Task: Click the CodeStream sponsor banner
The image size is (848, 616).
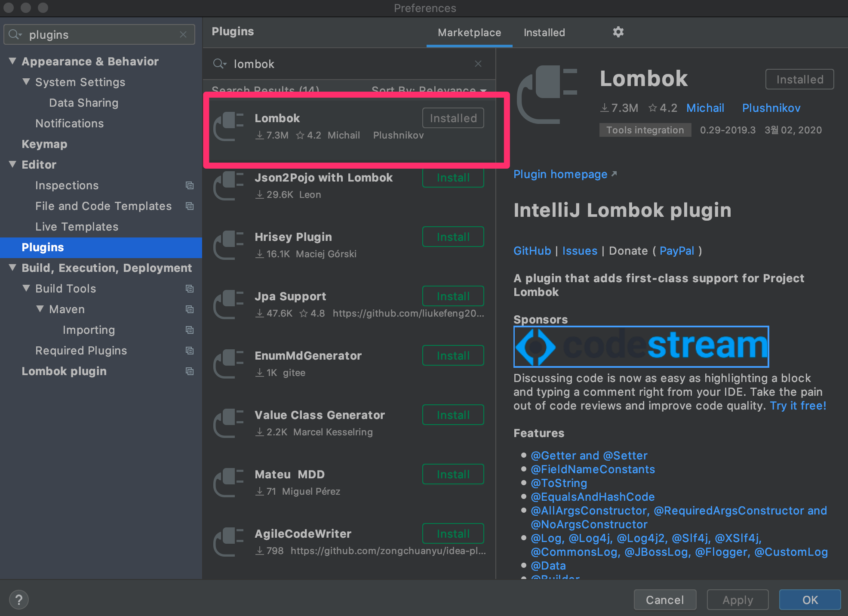Action: click(x=641, y=346)
